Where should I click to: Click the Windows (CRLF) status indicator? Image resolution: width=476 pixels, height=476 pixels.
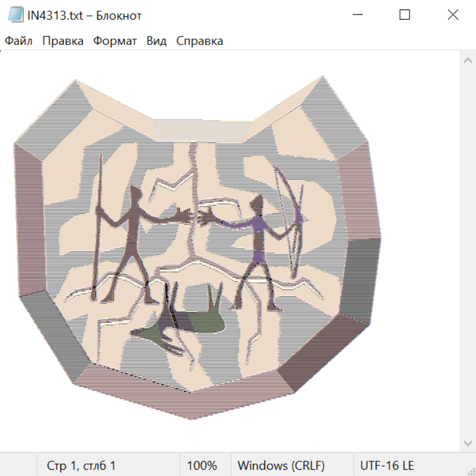pyautogui.click(x=281, y=465)
